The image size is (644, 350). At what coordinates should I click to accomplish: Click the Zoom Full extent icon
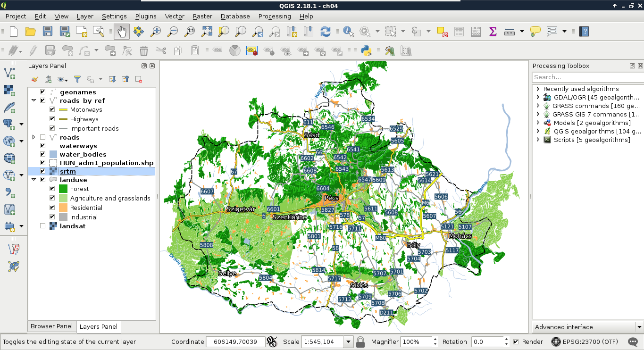pyautogui.click(x=207, y=32)
